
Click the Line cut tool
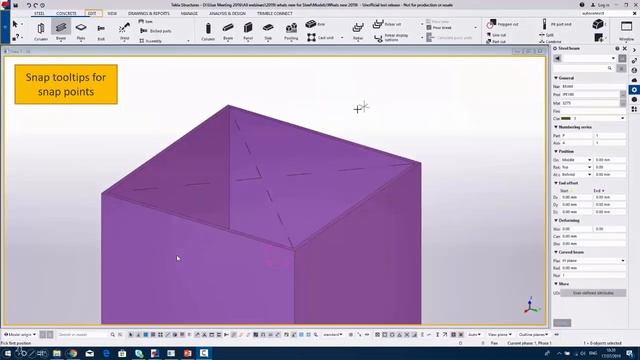coord(496,35)
